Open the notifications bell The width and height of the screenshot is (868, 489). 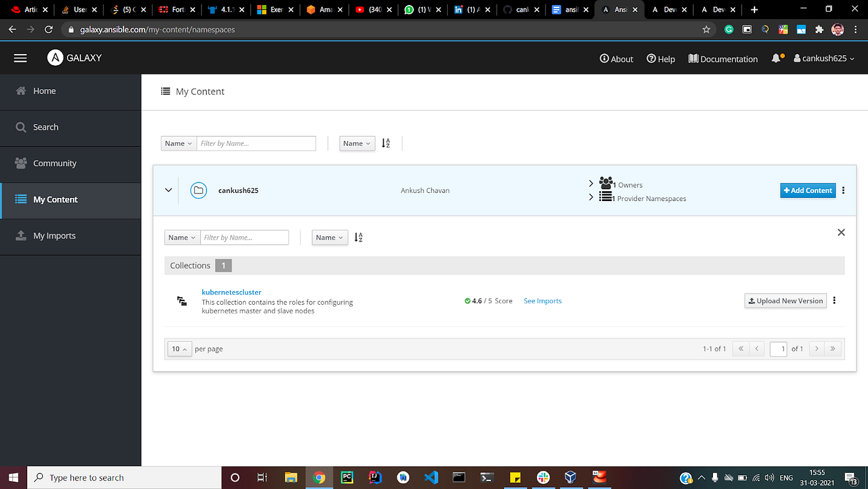[x=777, y=58]
